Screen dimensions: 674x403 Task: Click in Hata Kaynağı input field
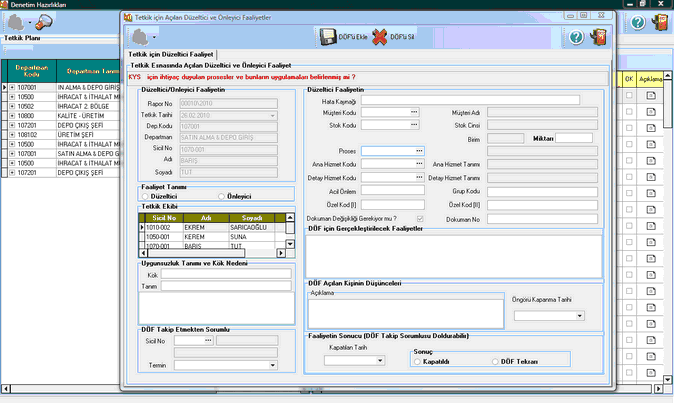click(470, 100)
